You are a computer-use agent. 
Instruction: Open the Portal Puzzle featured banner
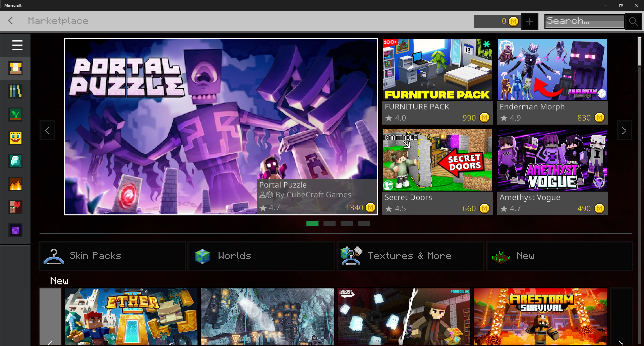[x=221, y=126]
